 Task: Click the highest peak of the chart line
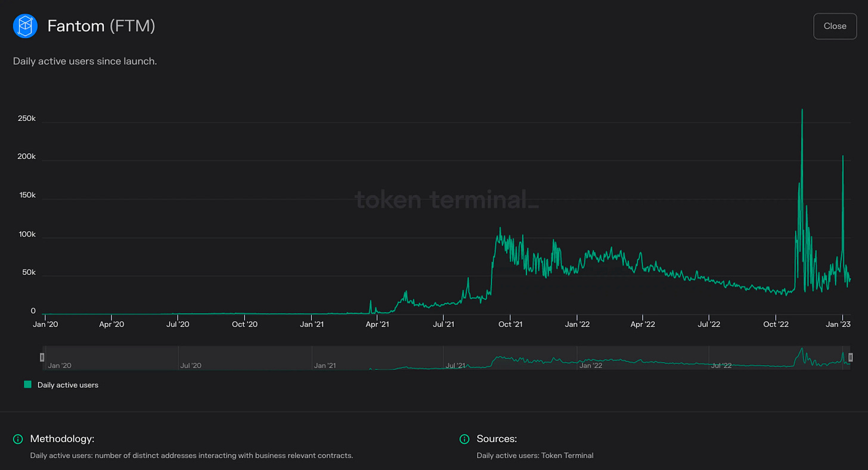[802, 110]
